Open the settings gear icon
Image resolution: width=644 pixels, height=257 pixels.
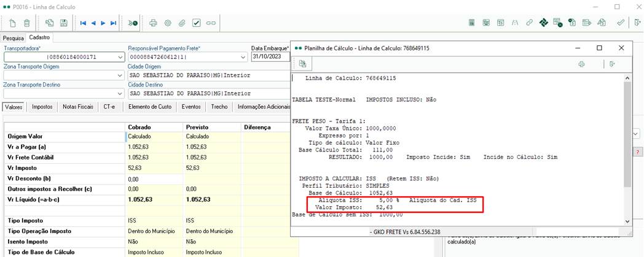[168, 23]
